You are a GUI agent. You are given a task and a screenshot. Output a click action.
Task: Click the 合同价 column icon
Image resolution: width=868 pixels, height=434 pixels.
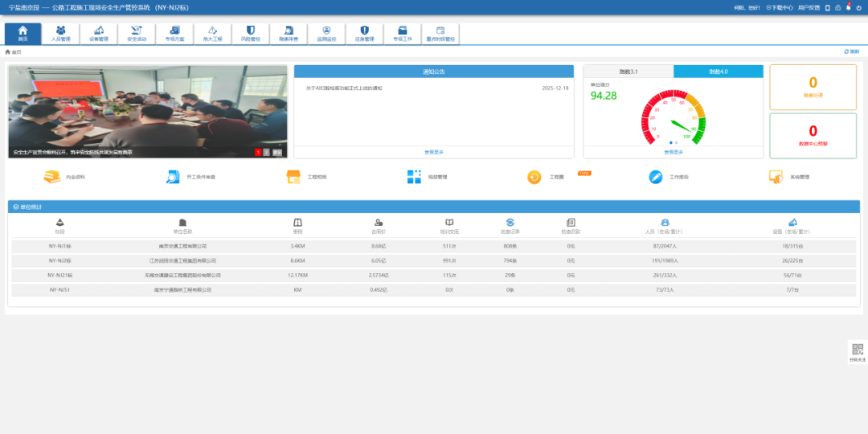pyautogui.click(x=379, y=222)
